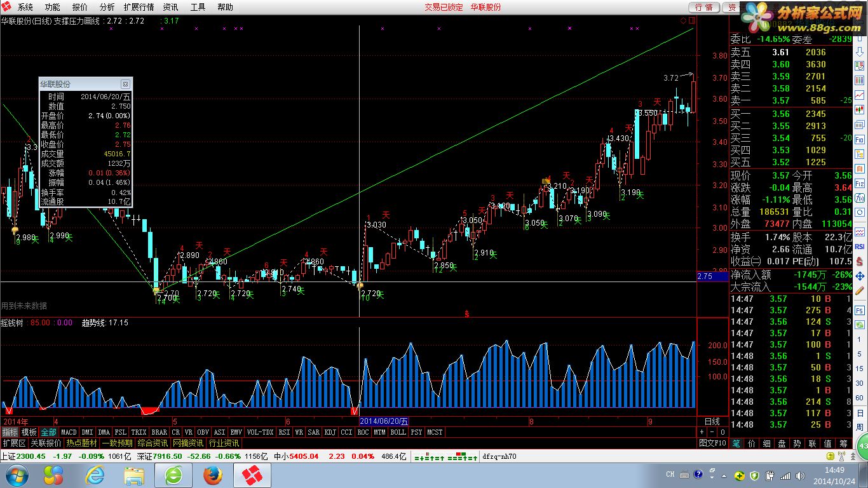Viewport: 868px width, 488px height.
Task: Open Internet Explorer from taskbar
Action: pos(95,475)
